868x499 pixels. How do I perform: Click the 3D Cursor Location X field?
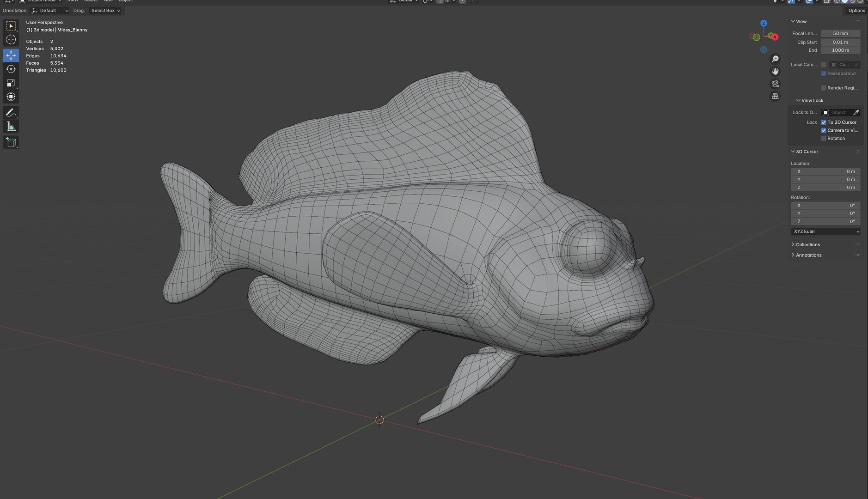tap(825, 171)
